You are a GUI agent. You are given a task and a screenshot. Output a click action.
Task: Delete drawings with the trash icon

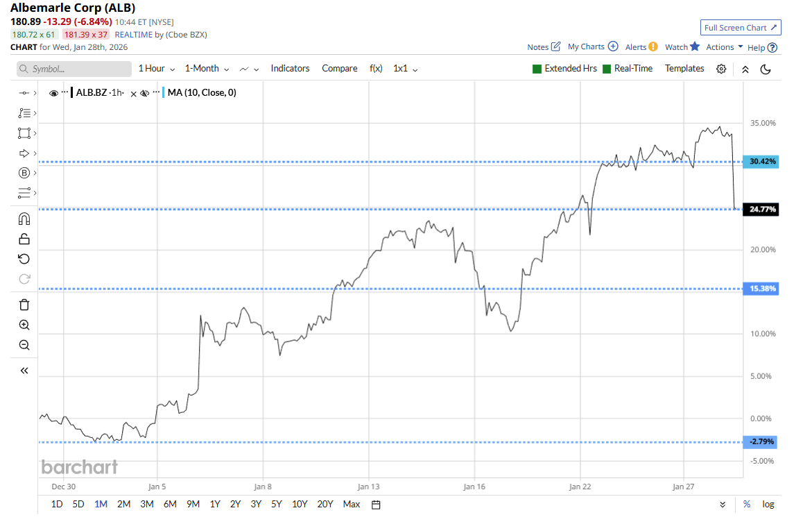[24, 305]
